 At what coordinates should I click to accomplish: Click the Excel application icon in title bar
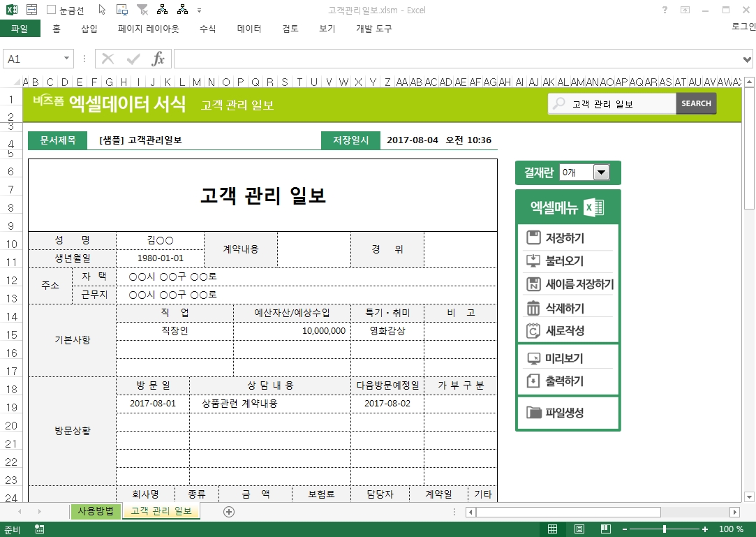click(11, 9)
